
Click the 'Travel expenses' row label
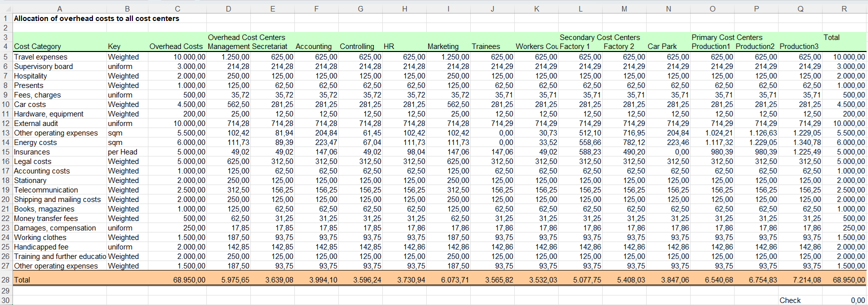pos(40,57)
